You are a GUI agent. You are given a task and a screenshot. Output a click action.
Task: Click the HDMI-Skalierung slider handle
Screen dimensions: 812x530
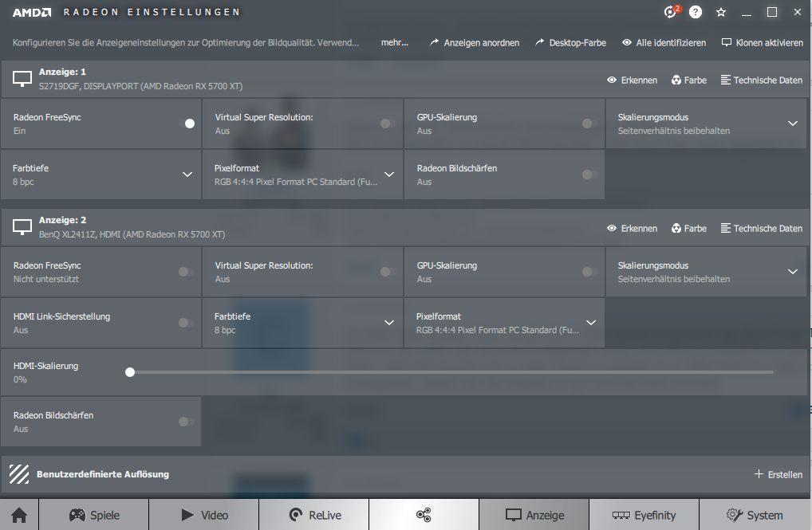(130, 372)
